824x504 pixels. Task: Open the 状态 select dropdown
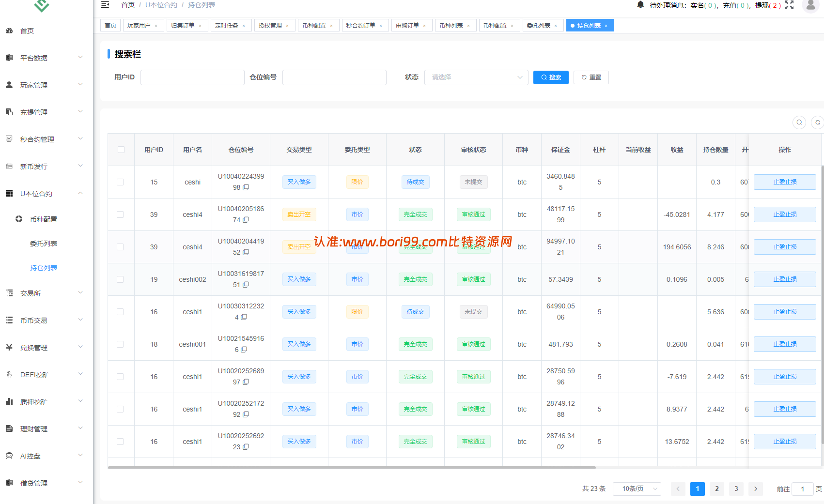(476, 77)
